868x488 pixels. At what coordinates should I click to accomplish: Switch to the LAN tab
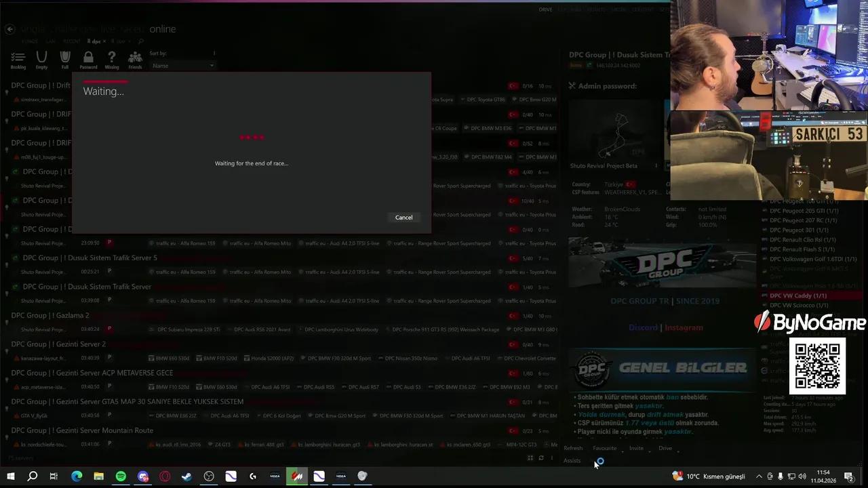50,41
